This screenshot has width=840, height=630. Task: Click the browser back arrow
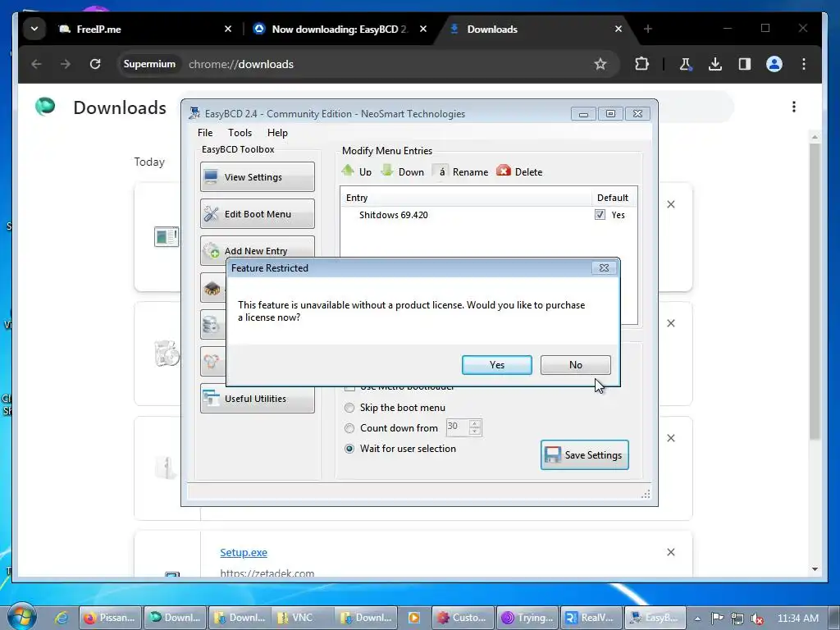36,64
